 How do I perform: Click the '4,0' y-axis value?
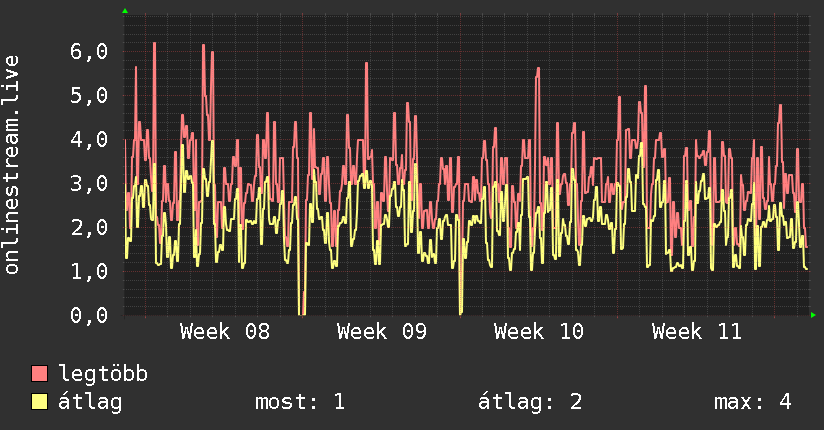(89, 140)
